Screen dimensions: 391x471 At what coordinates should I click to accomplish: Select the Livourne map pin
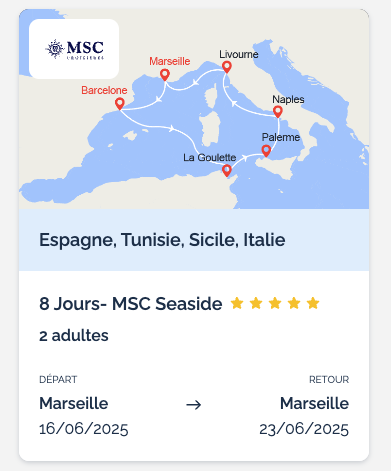coord(227,67)
